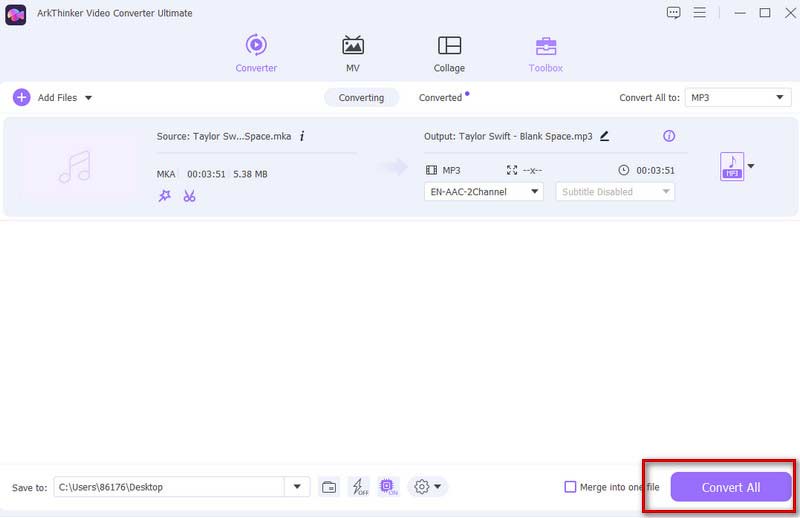Click the purple Add Files plus icon

[x=21, y=97]
